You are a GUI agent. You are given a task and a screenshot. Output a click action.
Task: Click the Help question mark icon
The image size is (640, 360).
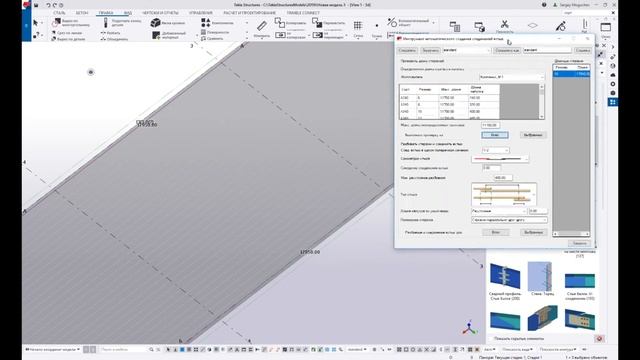tap(544, 5)
